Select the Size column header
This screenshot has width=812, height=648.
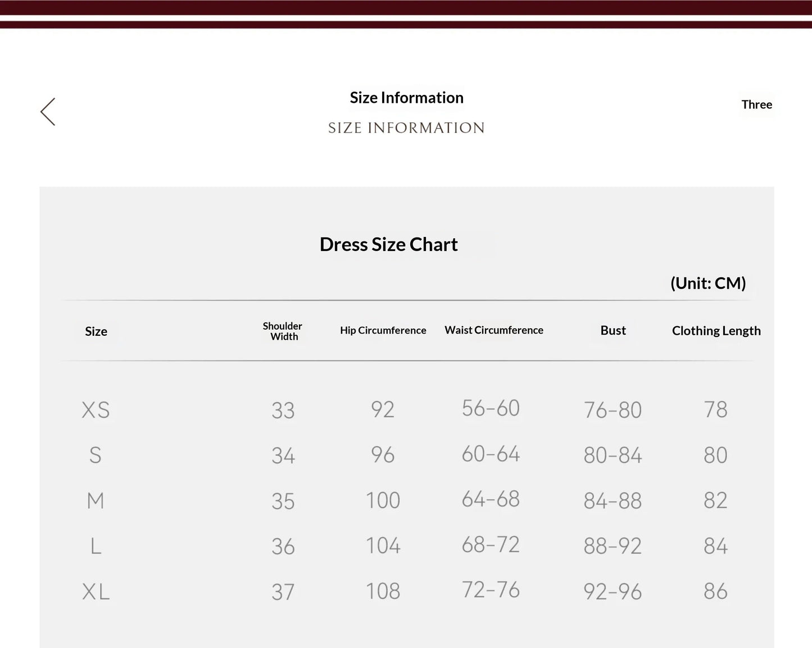(x=96, y=331)
